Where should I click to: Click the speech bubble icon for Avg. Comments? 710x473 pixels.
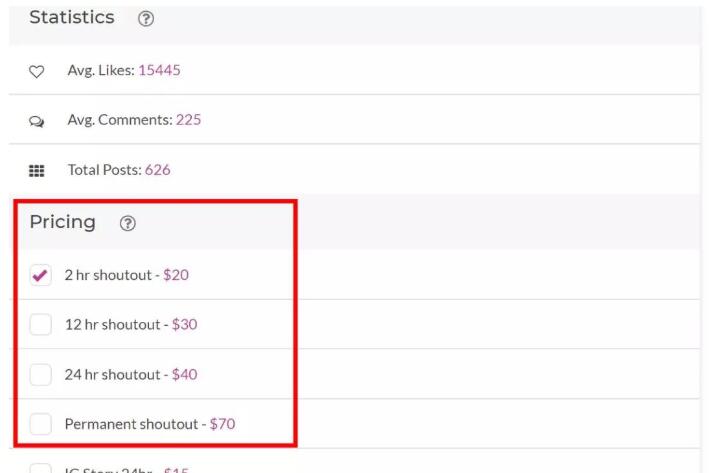pyautogui.click(x=36, y=120)
